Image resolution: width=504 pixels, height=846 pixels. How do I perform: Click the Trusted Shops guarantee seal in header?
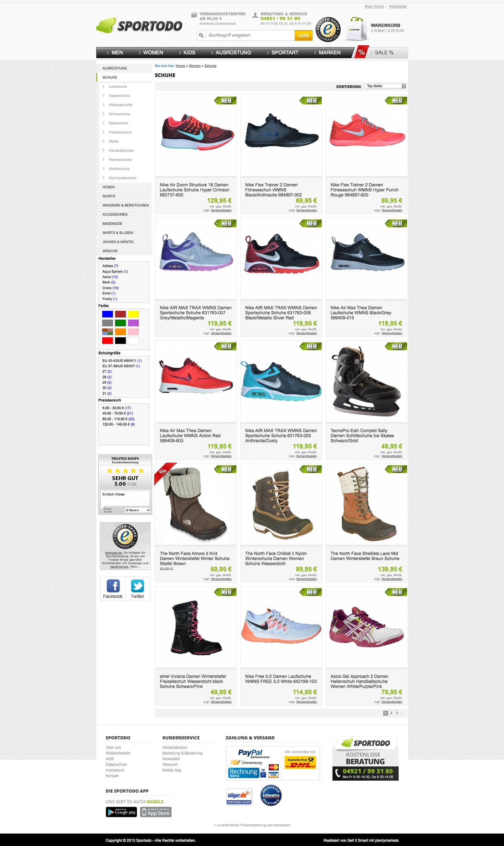coord(328,29)
